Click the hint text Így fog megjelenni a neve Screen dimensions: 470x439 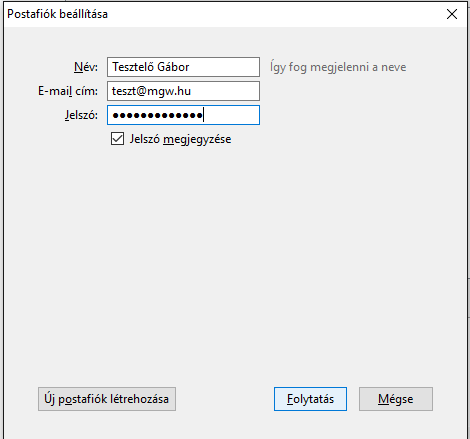[338, 67]
